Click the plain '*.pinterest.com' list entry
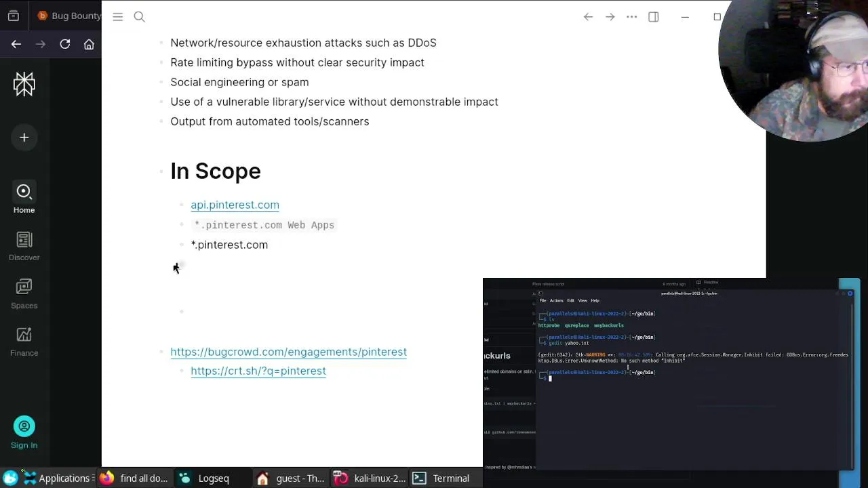The width and height of the screenshot is (868, 488). pyautogui.click(x=229, y=245)
